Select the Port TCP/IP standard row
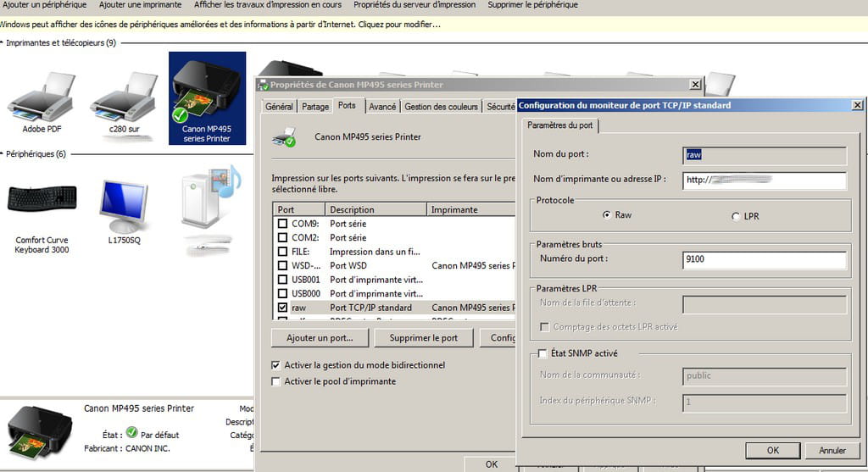Viewport: 868px width, 472px height. (x=395, y=308)
